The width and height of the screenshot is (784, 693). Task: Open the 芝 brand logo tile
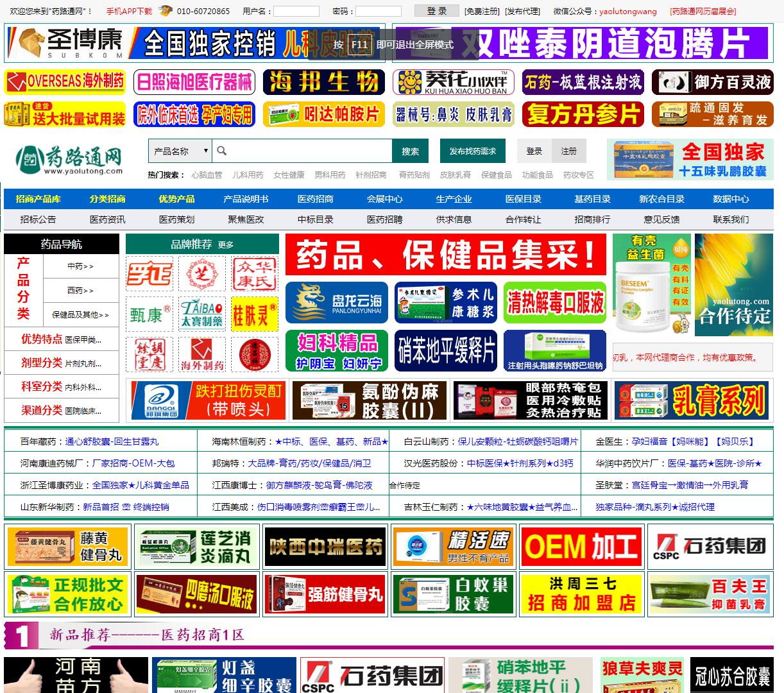pos(202,274)
